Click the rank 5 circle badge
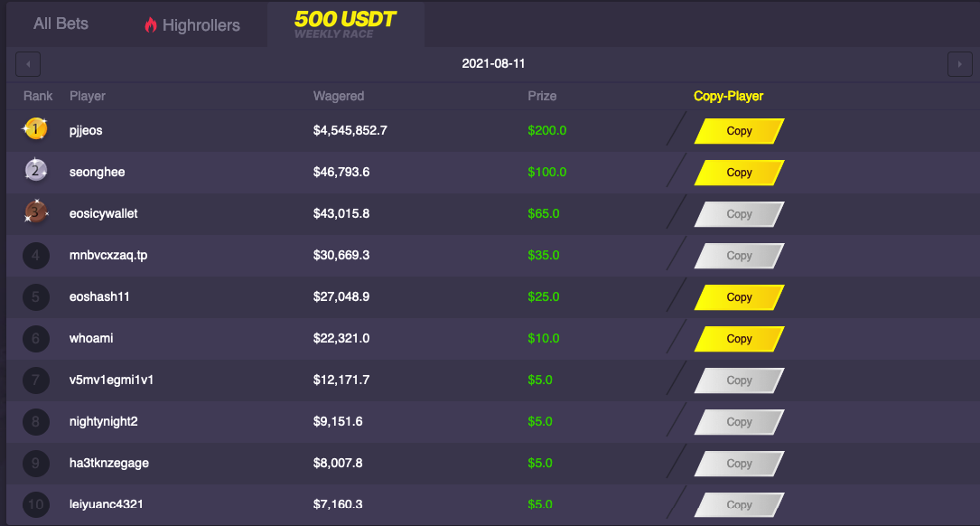 [35, 296]
